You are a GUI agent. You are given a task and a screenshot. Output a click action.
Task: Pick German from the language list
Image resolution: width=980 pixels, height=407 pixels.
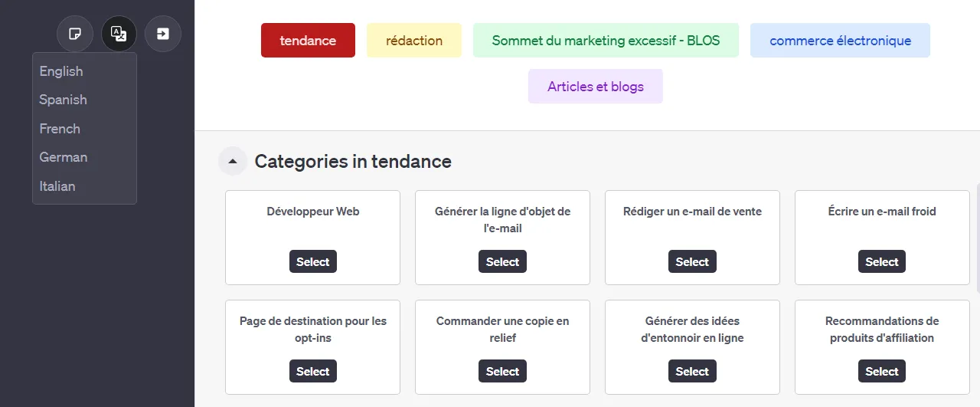[63, 157]
